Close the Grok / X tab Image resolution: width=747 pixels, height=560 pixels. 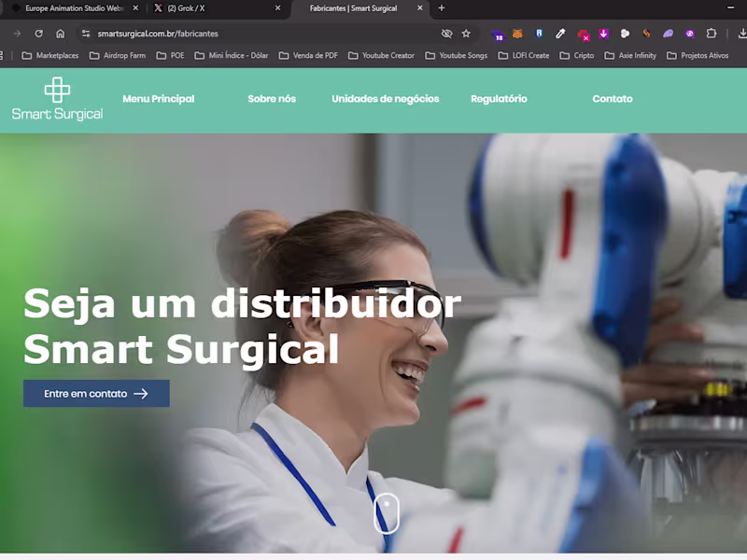click(x=277, y=8)
